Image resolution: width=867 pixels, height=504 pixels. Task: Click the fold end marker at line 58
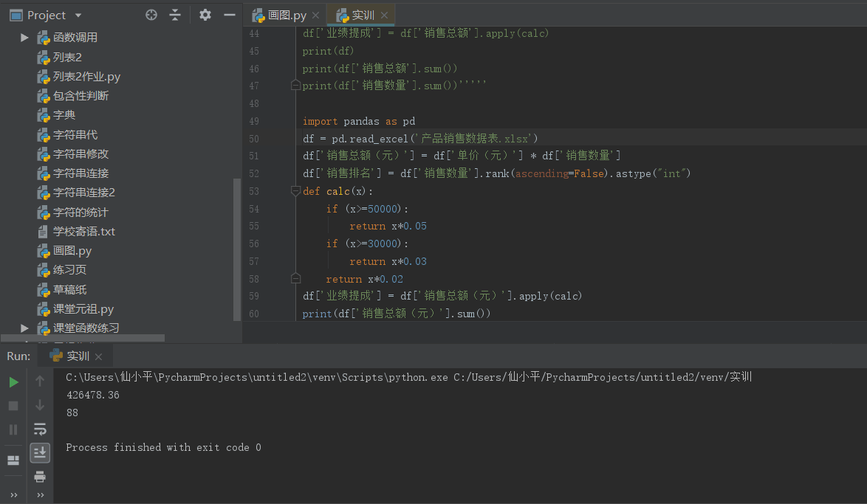[x=296, y=278]
